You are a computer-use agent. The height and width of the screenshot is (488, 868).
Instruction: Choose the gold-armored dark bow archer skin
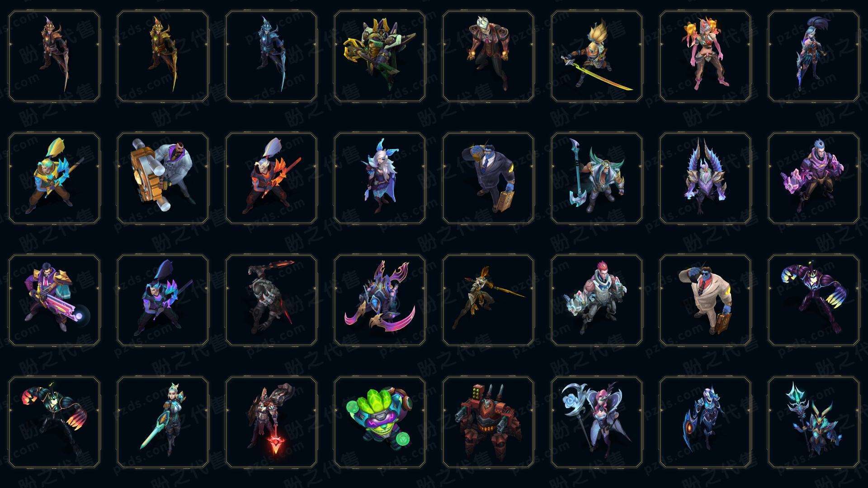pyautogui.click(x=163, y=56)
